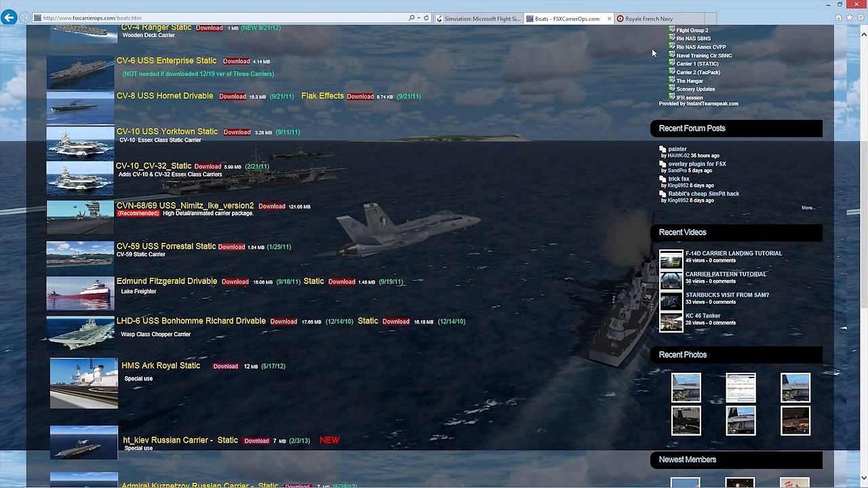868x488 pixels.
Task: Open the browser Home icon
Action: point(839,18)
